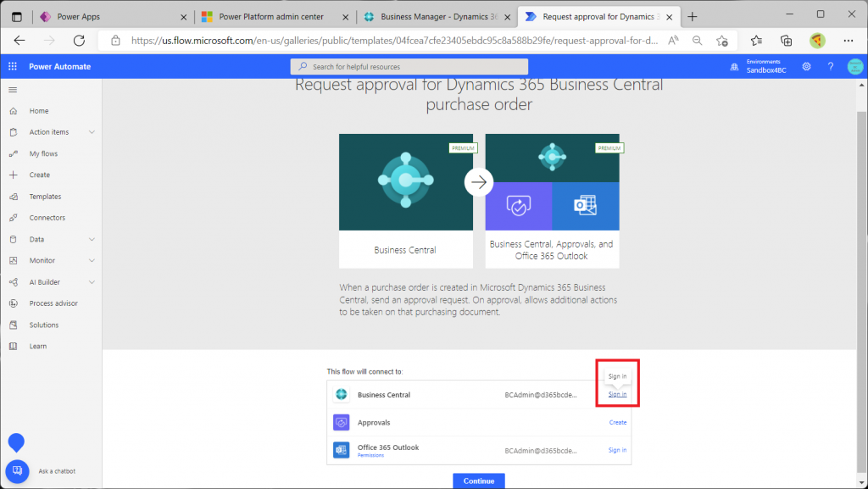
Task: Expand the Monitor section chevron
Action: (x=92, y=260)
